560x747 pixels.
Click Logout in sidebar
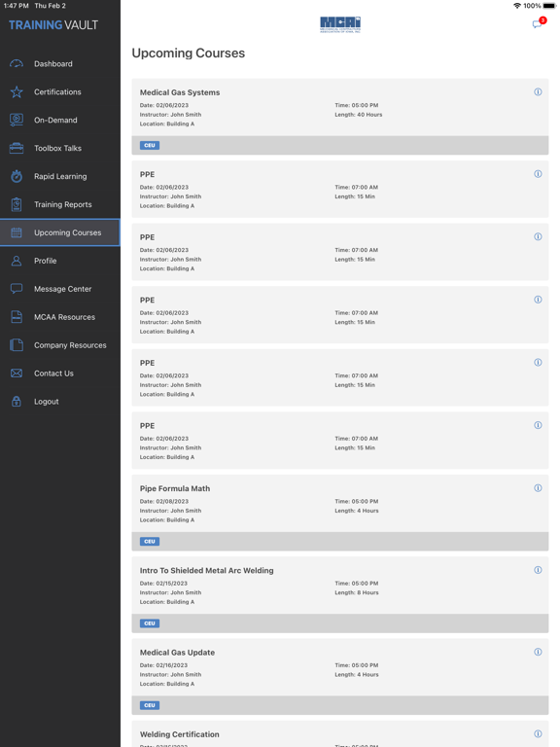60,401
